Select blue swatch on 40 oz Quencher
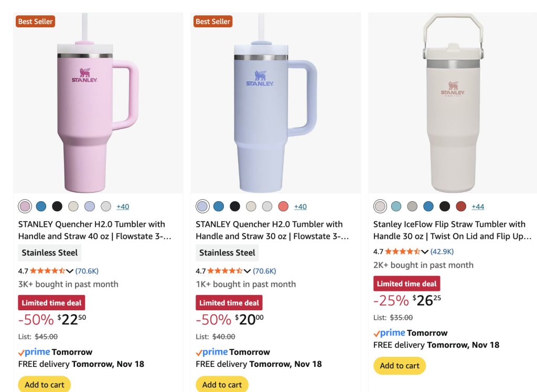 pos(41,206)
